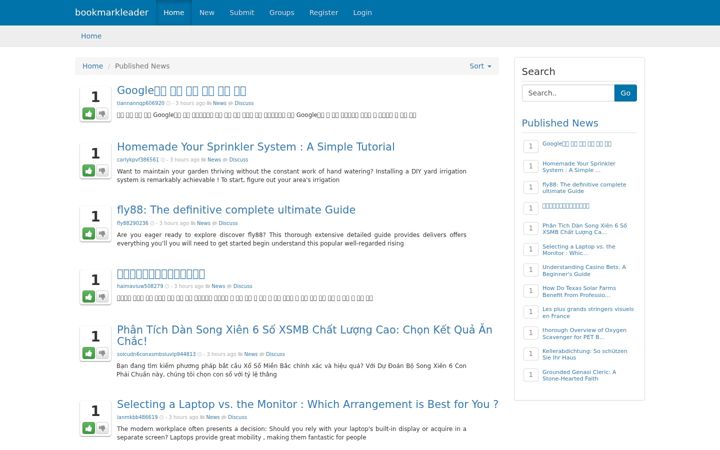Screen dimensions: 720x450
Task: Open user profile fly88290236
Action: [132, 223]
